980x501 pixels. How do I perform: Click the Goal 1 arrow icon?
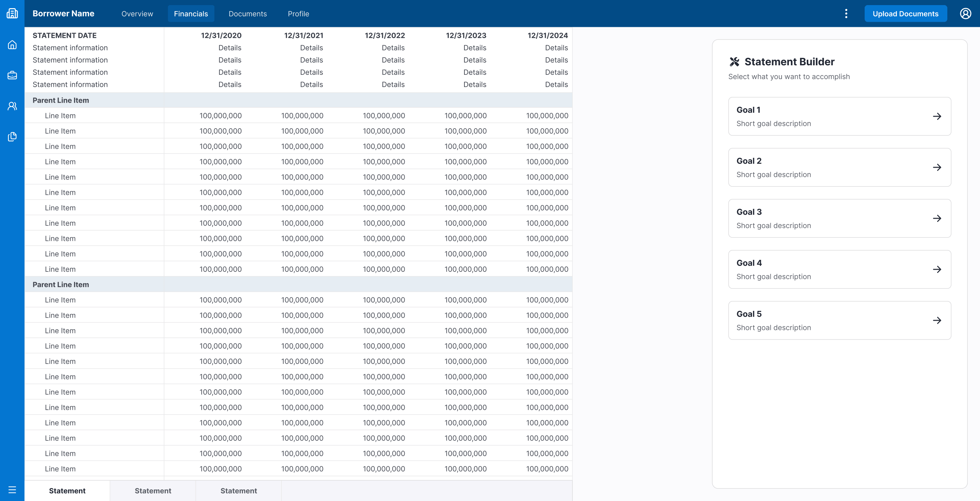[x=937, y=116]
